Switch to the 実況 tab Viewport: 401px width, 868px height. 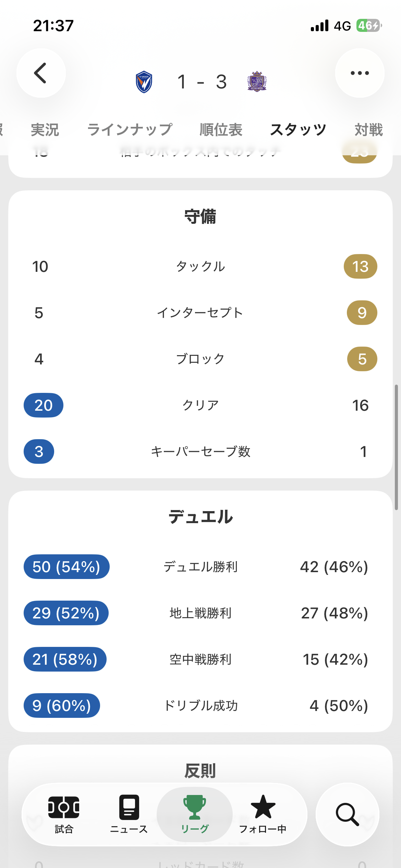[45, 130]
